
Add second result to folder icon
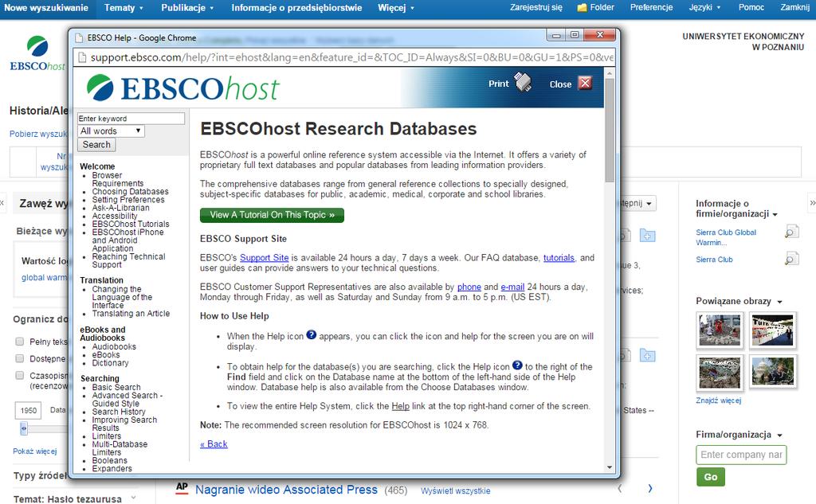(647, 356)
